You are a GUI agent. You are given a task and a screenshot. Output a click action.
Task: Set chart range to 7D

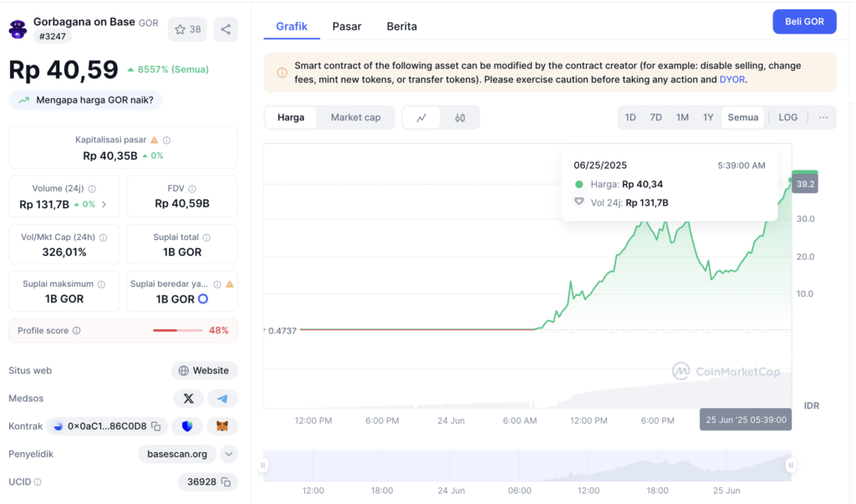(x=655, y=117)
